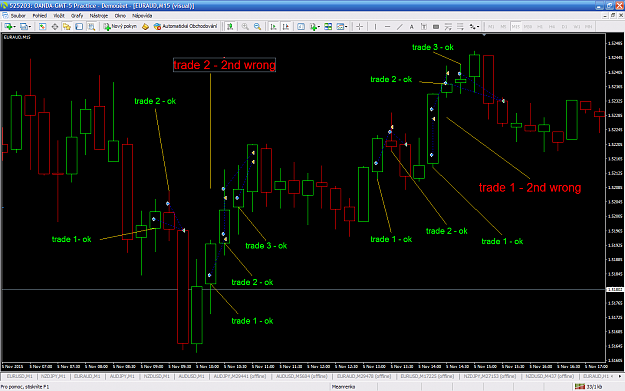Switch chart to M1 timeframe
This screenshot has width=625, height=391.
pos(491,27)
